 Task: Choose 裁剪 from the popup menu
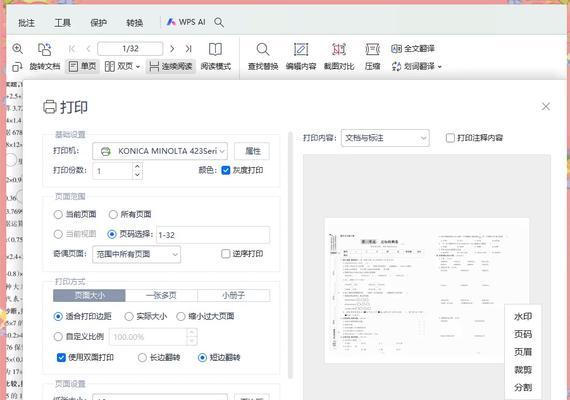(523, 370)
